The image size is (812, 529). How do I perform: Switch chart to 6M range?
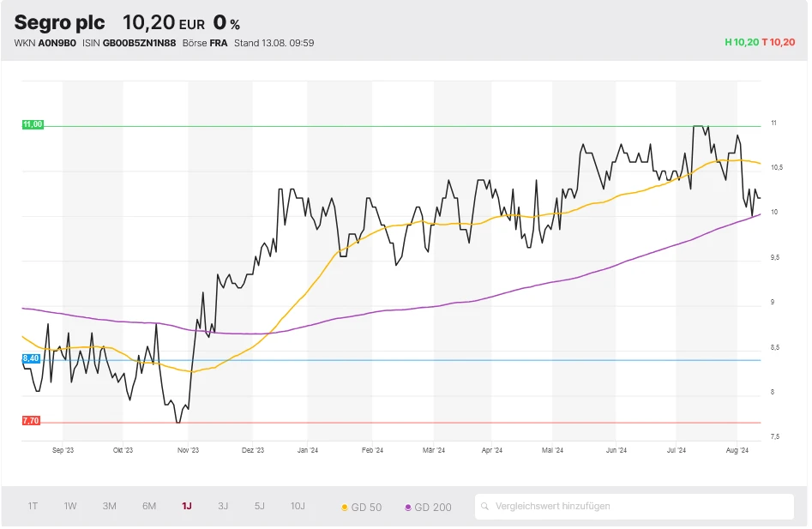[149, 506]
